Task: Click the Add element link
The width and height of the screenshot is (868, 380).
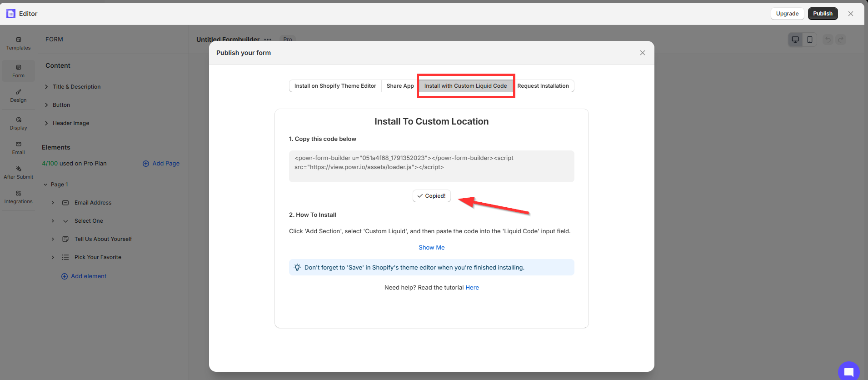Action: point(84,276)
